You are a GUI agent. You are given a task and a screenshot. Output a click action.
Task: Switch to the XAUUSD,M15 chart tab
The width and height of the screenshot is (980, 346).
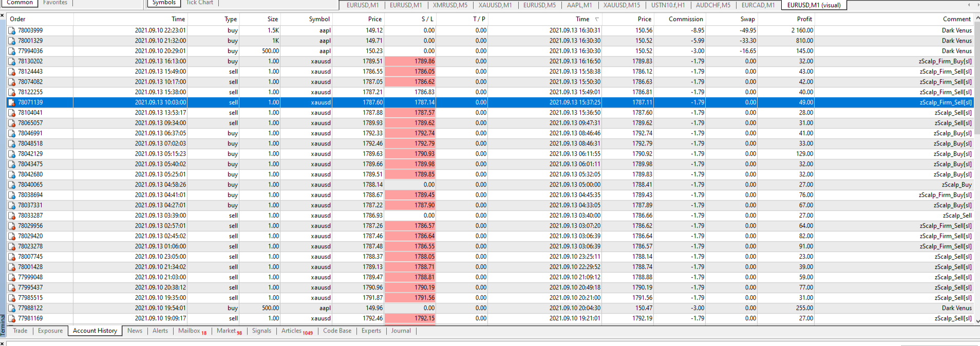coord(621,5)
